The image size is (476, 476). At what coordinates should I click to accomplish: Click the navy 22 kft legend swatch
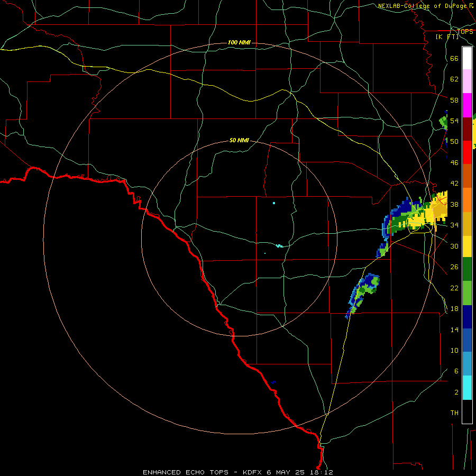tap(467, 317)
